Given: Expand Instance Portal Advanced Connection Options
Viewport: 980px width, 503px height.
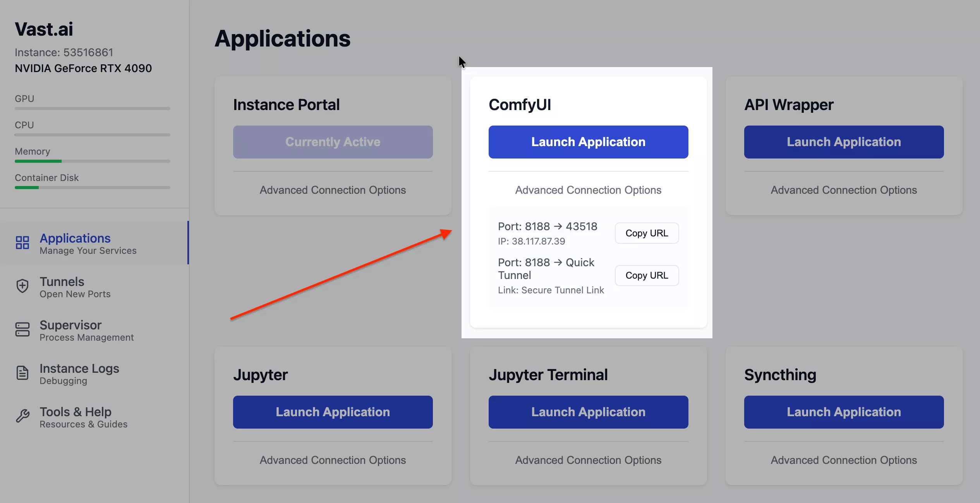Looking at the screenshot, I should (x=333, y=190).
